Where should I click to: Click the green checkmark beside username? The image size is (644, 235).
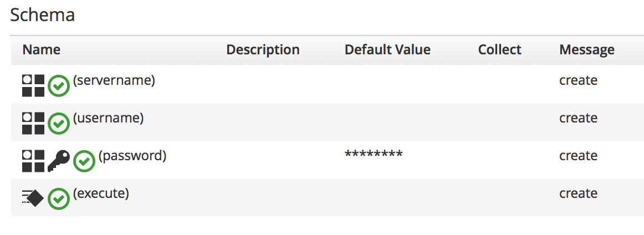(x=59, y=124)
